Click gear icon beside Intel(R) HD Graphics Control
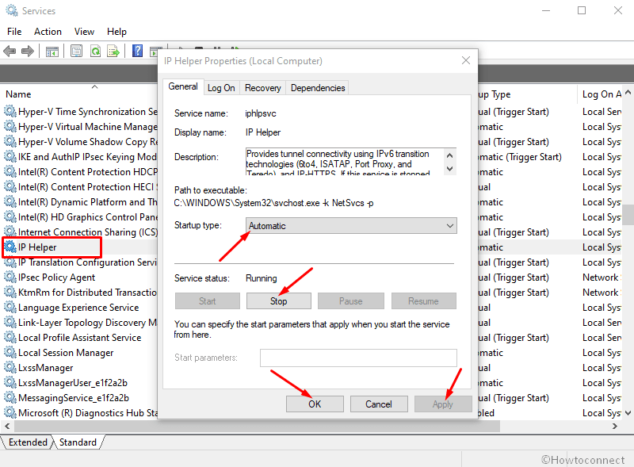This screenshot has height=467, width=634. [x=10, y=217]
